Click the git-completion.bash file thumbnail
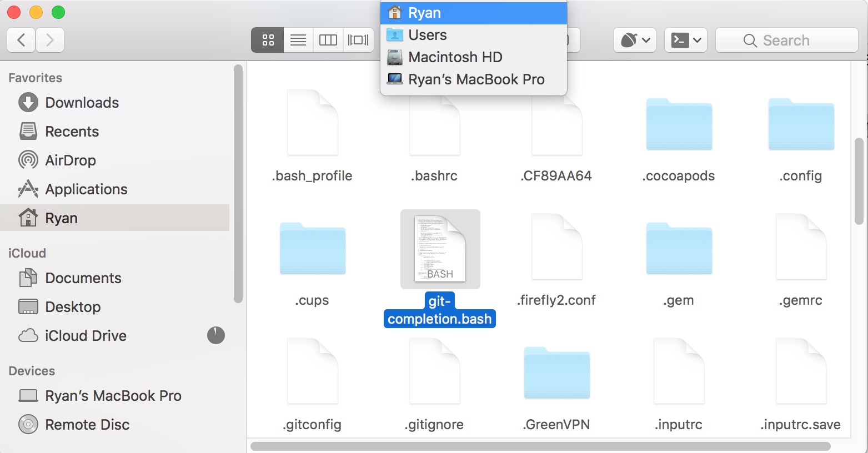The image size is (868, 453). [x=440, y=249]
